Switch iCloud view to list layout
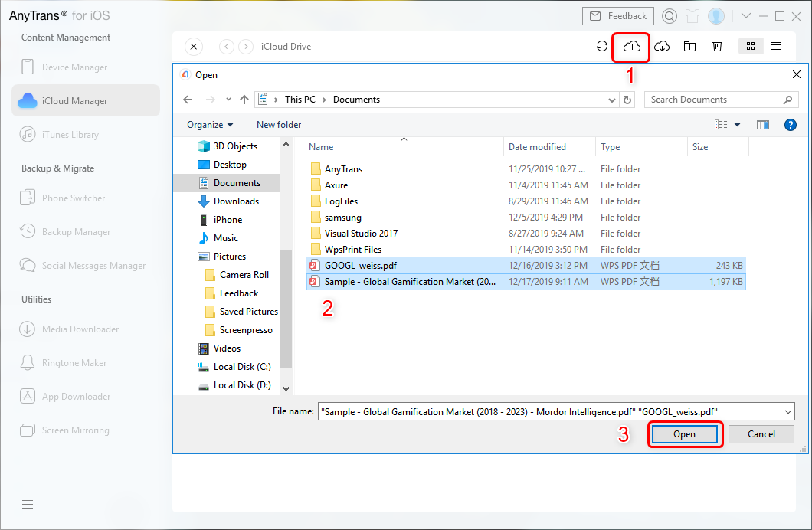 (x=776, y=46)
